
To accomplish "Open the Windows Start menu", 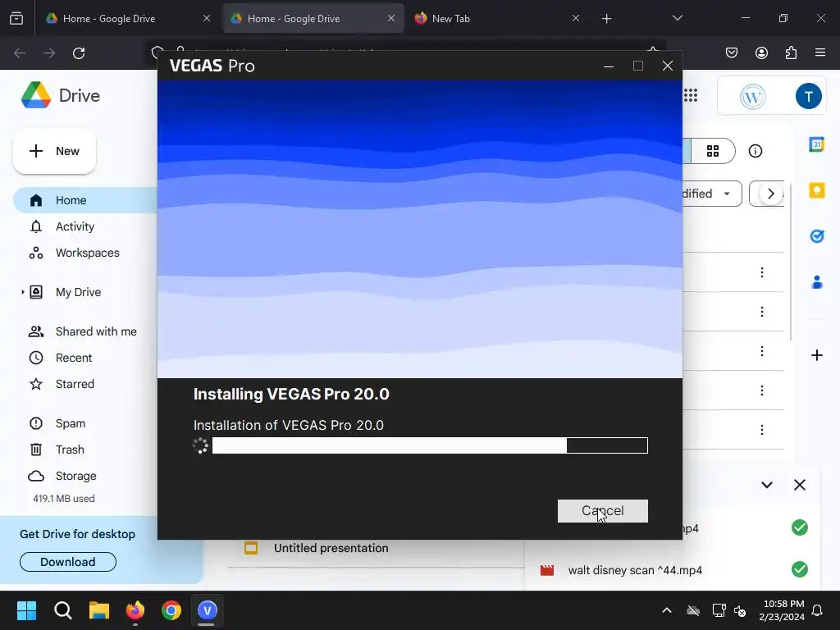I will [26, 610].
